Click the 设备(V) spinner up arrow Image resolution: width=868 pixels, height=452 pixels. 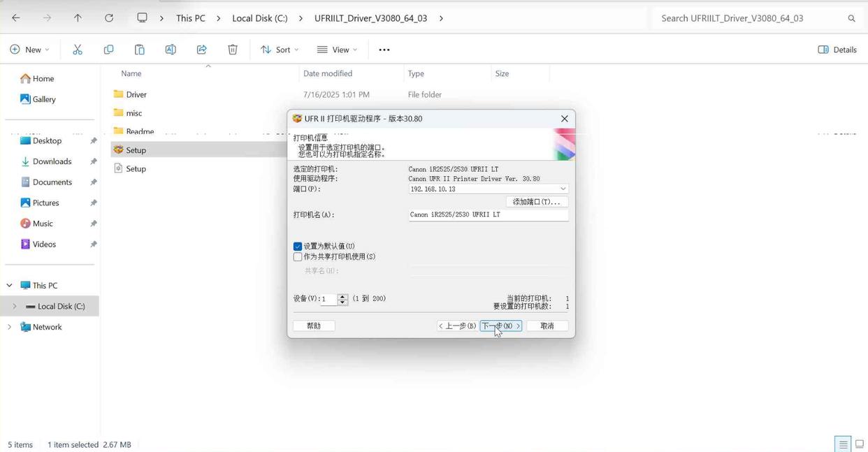click(x=342, y=296)
